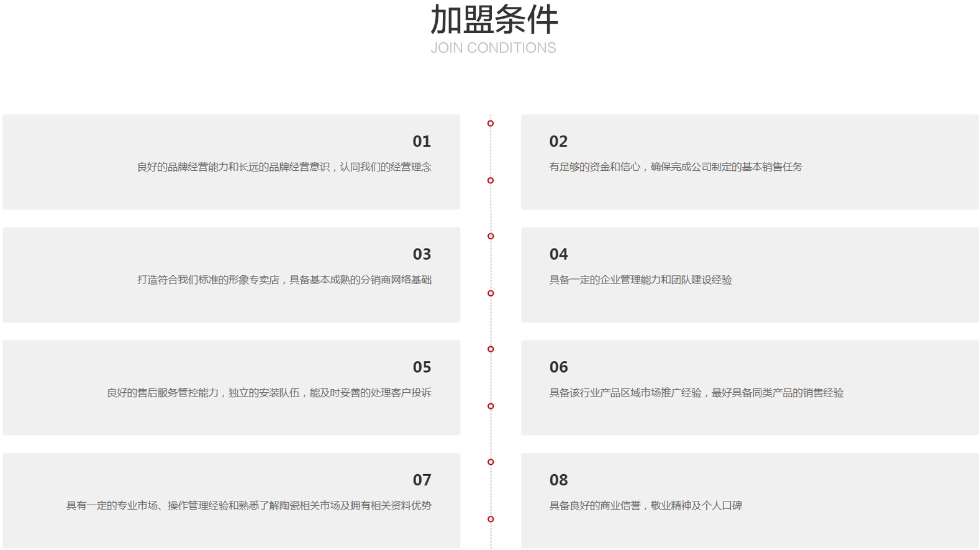Select text 打造符合我们标准的形象专卖店

[x=208, y=280]
